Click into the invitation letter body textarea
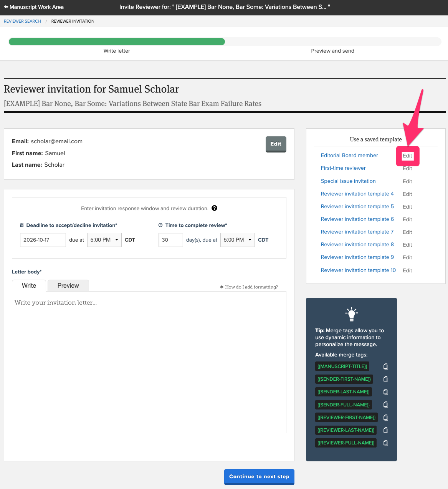448x489 pixels. point(149,362)
